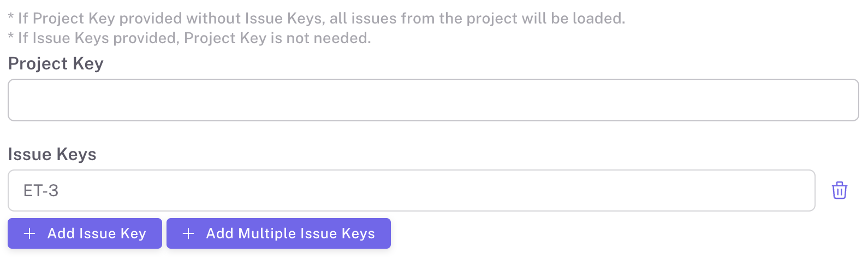Select the "Issue Keys" section label
The height and width of the screenshot is (258, 868).
click(52, 155)
